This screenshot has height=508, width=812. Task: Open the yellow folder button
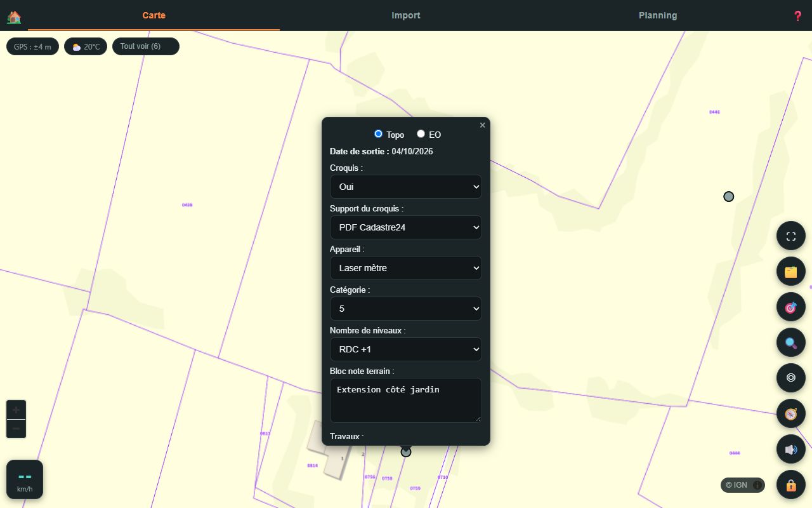click(x=791, y=272)
